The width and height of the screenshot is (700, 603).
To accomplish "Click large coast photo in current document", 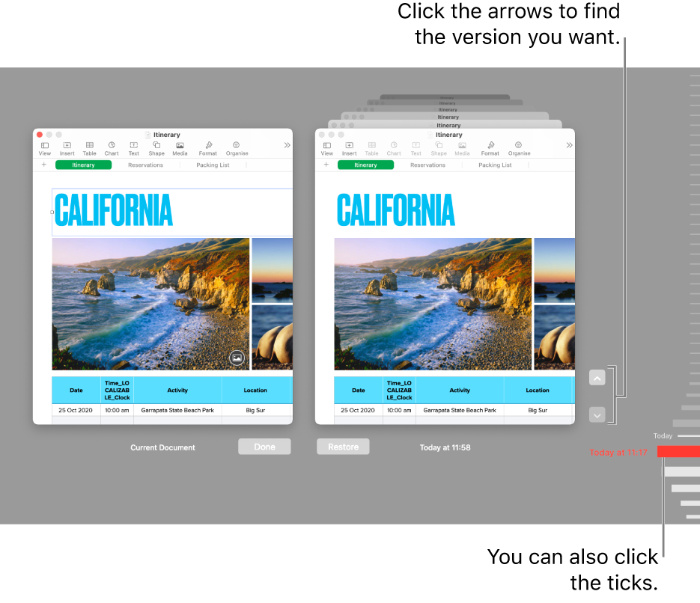I will click(x=151, y=304).
